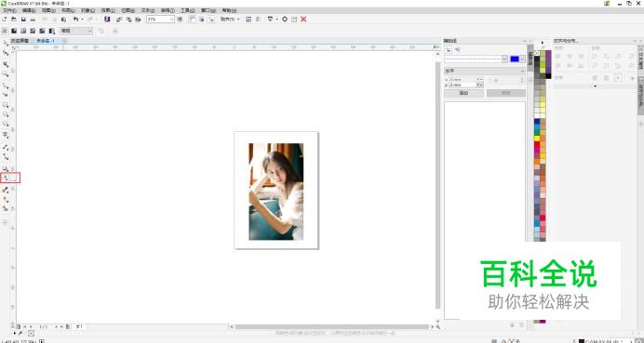Select the Color Eyedropper tool

coord(6,190)
